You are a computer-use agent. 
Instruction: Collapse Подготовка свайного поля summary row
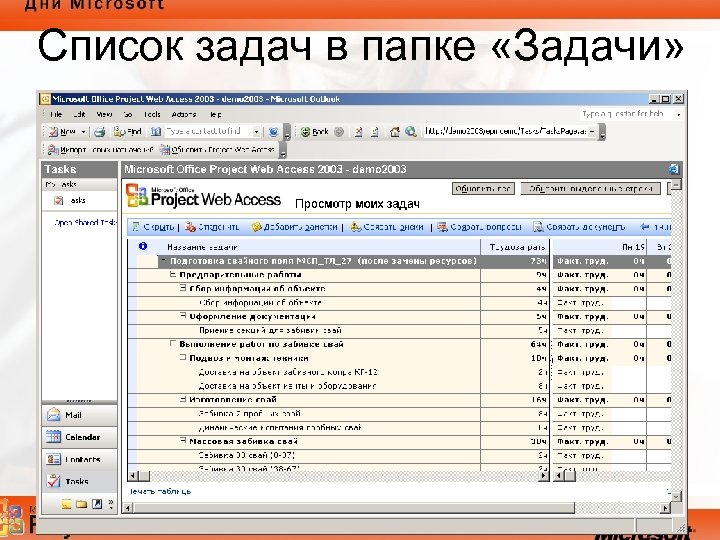[x=163, y=260]
